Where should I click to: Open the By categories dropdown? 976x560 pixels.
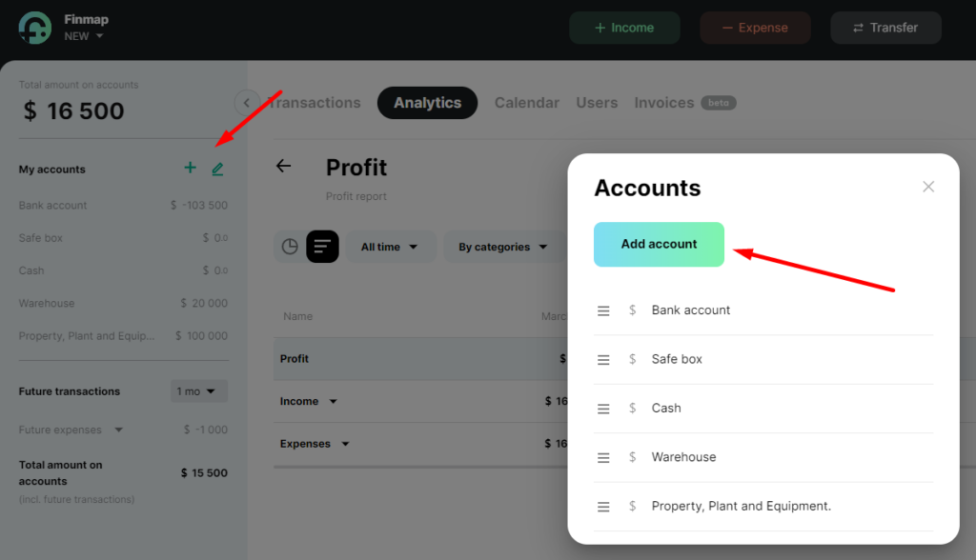(504, 247)
